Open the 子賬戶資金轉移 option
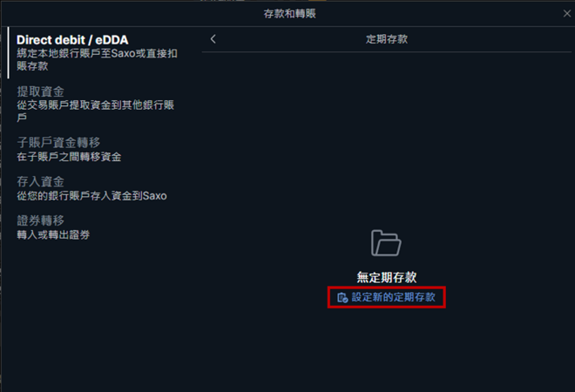Image resolution: width=575 pixels, height=392 pixels. (x=58, y=142)
